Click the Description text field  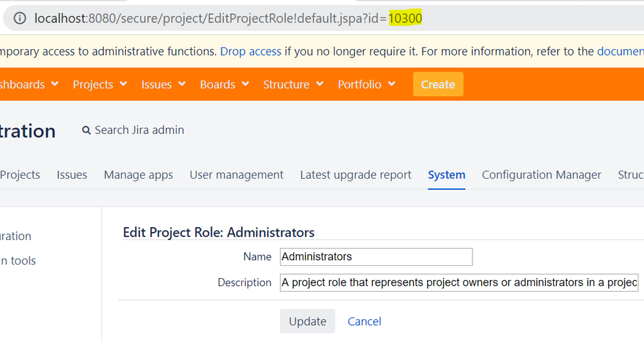pyautogui.click(x=459, y=283)
